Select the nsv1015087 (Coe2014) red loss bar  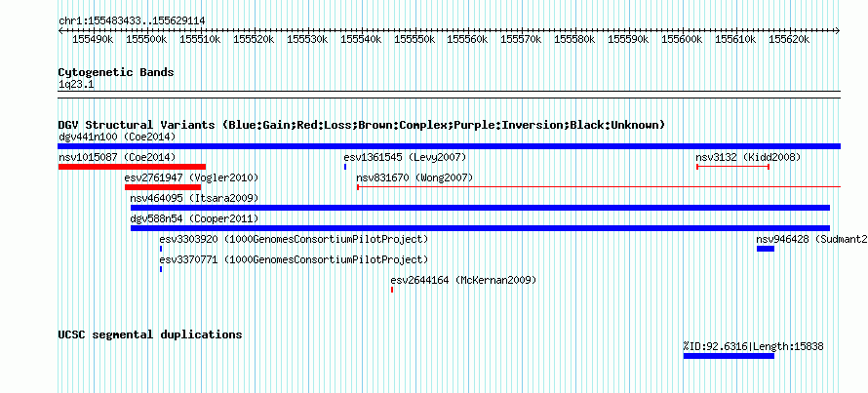[x=132, y=167]
